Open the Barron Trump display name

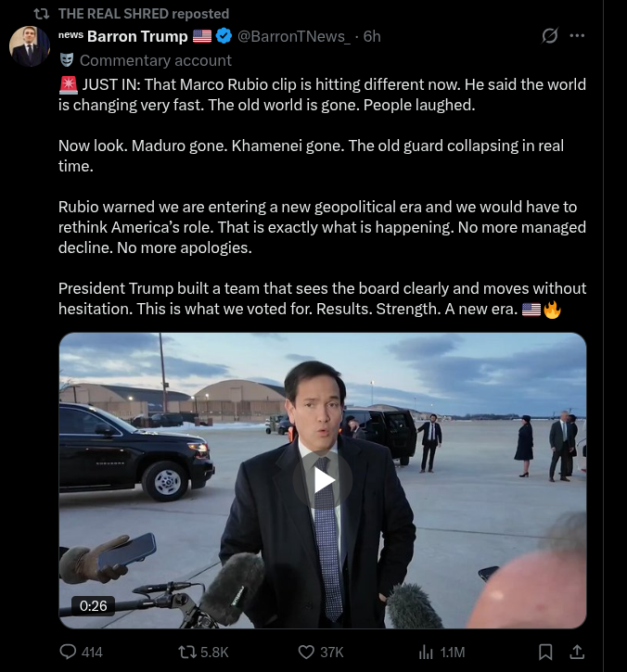(x=137, y=36)
